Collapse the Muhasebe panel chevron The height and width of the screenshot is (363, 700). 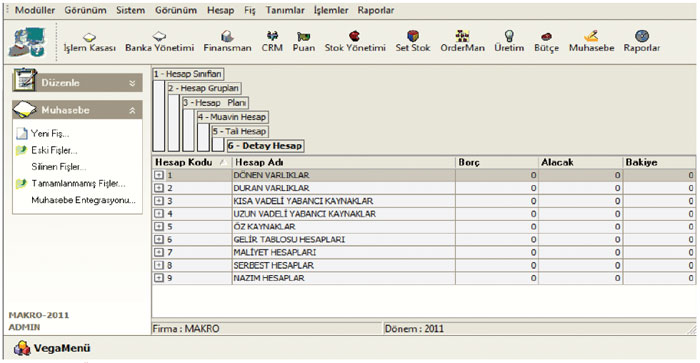[132, 111]
